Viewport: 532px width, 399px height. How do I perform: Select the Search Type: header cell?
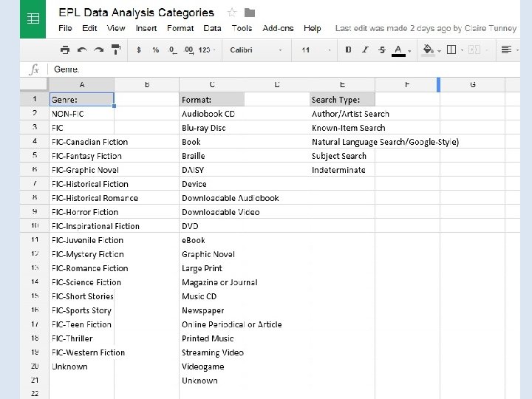pos(342,100)
